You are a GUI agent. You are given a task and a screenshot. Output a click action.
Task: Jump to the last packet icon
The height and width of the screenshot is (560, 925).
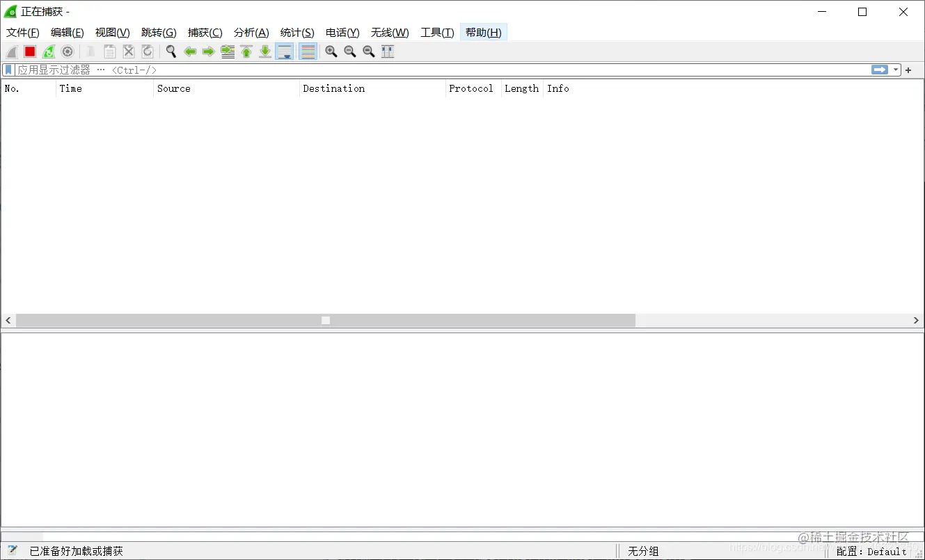pyautogui.click(x=265, y=51)
